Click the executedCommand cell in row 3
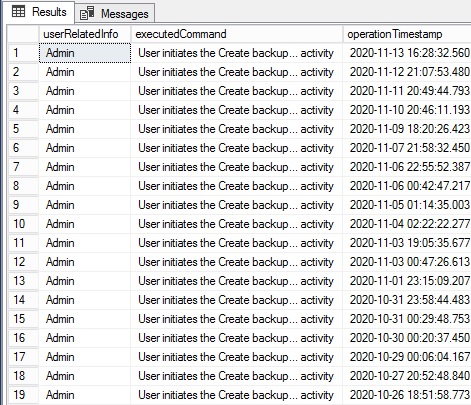Viewport: 471px width, 405px height. [x=237, y=91]
